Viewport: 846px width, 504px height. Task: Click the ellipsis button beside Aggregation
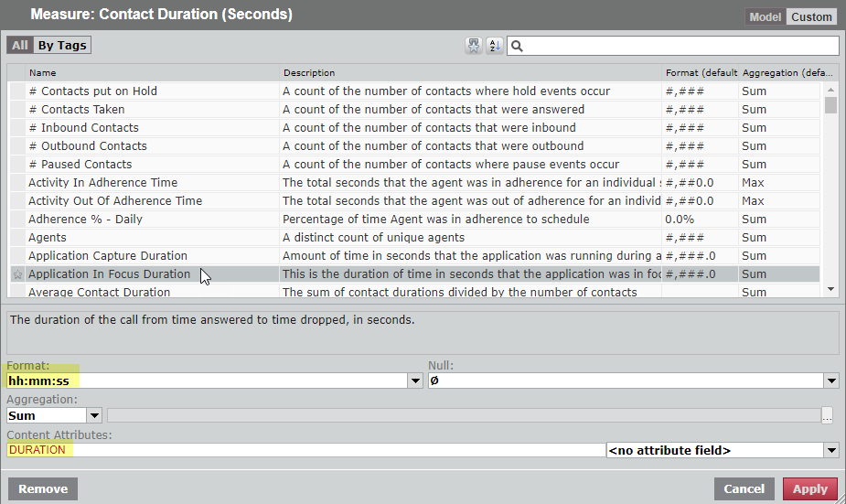(x=828, y=415)
